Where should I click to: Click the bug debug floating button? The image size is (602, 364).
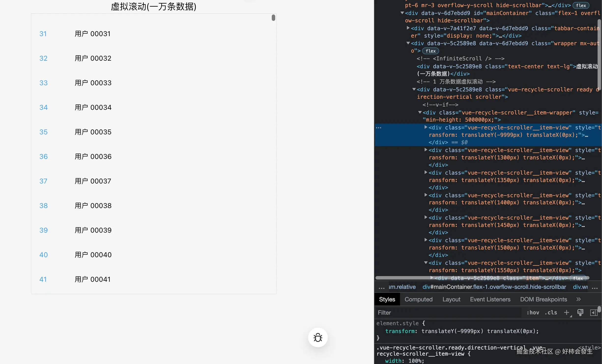click(x=318, y=337)
